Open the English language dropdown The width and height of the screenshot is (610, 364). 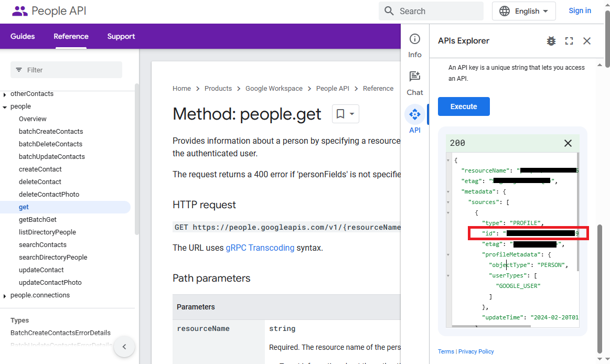click(x=523, y=11)
